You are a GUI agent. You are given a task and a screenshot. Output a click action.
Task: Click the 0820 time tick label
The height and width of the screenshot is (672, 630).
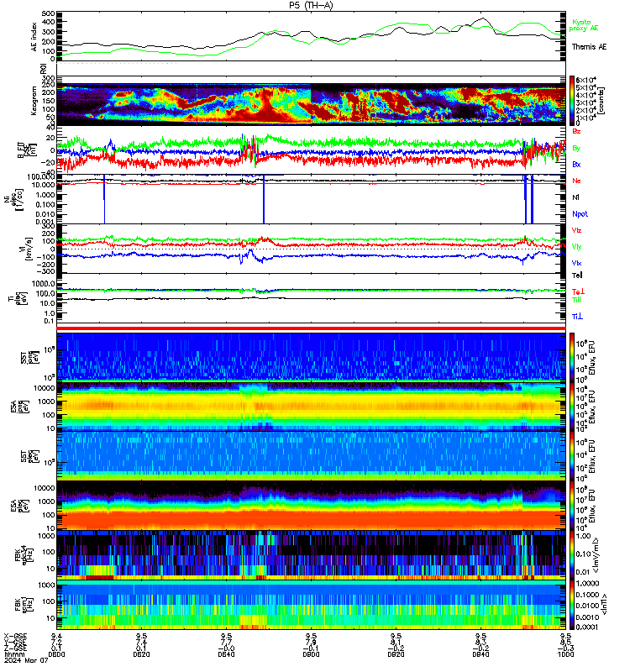pyautogui.click(x=141, y=654)
